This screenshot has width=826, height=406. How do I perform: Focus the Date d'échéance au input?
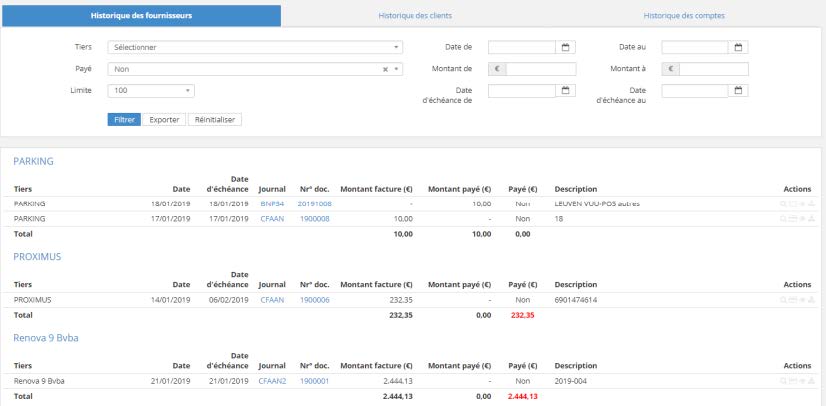pos(695,91)
